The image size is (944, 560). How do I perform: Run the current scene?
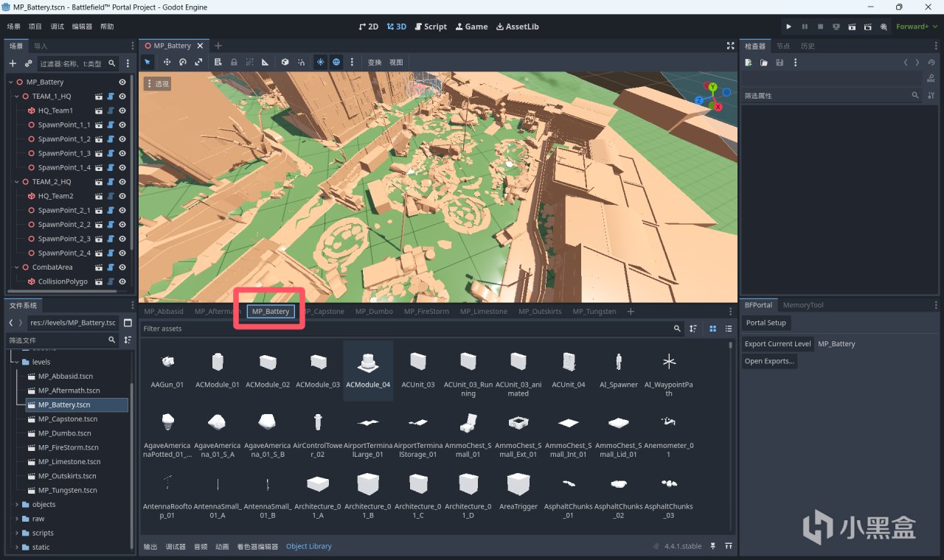[x=852, y=27]
